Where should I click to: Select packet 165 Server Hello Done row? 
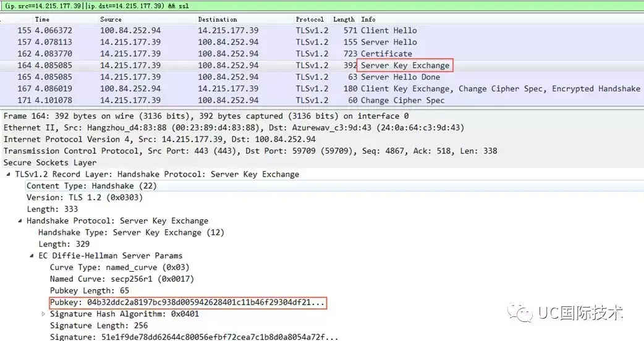322,77
